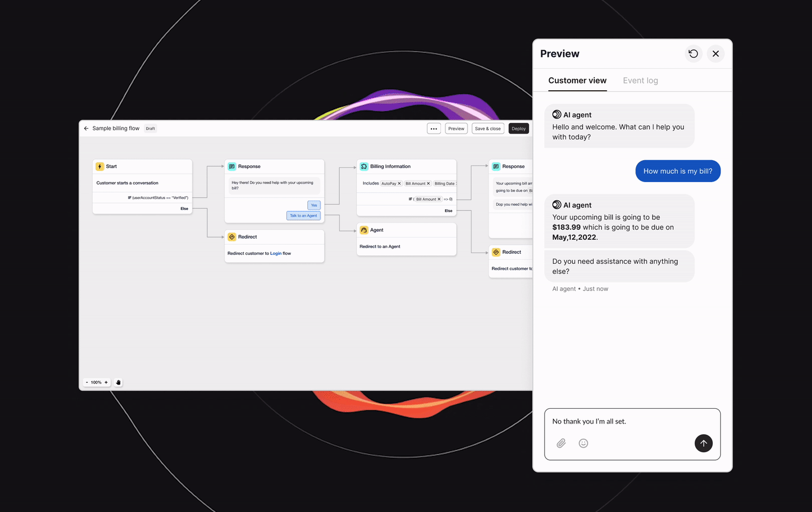Click the Preview button in the flow toolbar

coord(456,129)
